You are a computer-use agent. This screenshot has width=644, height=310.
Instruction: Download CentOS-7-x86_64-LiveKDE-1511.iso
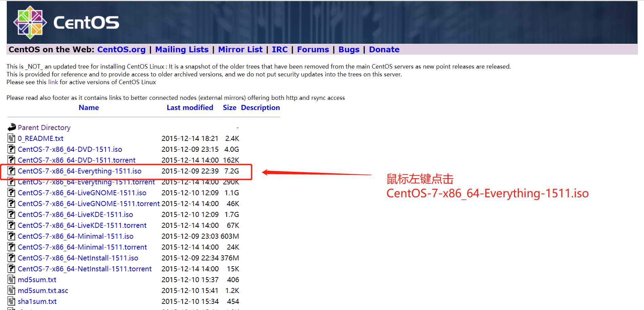(x=75, y=215)
